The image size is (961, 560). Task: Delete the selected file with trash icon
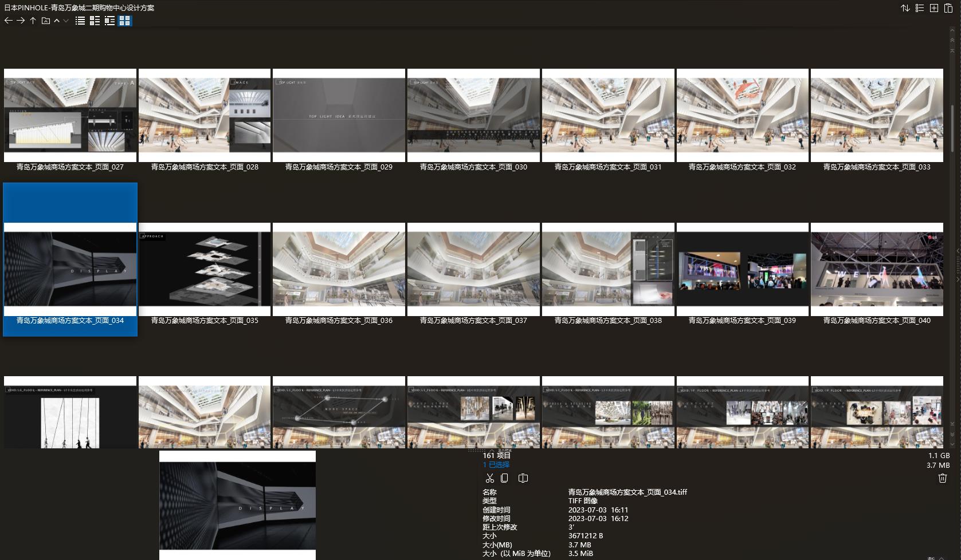coord(942,478)
